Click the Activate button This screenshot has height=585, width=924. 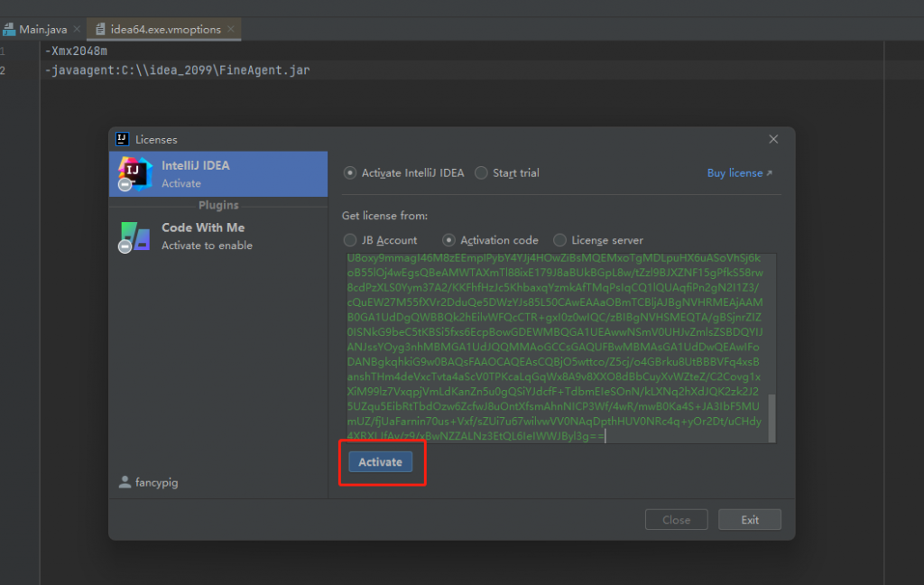click(x=380, y=461)
